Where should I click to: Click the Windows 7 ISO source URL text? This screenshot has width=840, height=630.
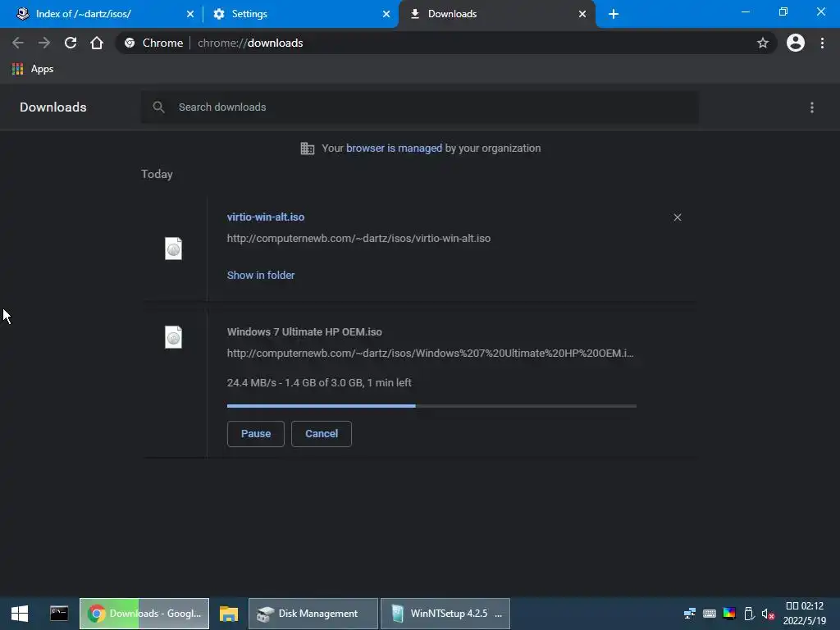pos(430,354)
